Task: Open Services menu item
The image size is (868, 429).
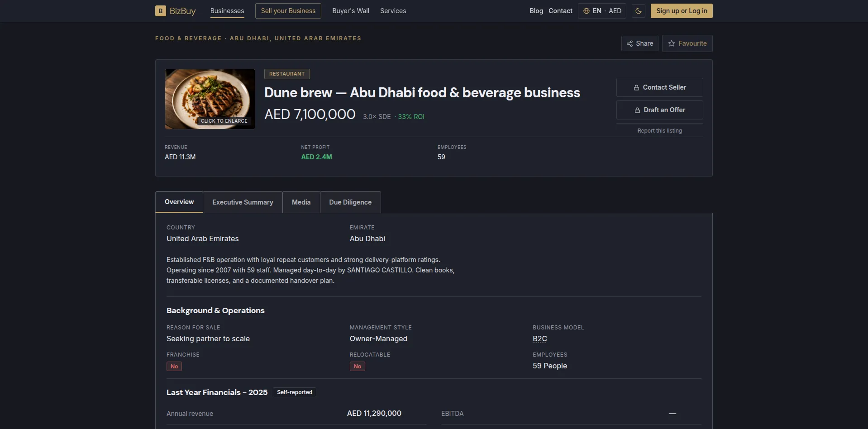Action: coord(393,11)
